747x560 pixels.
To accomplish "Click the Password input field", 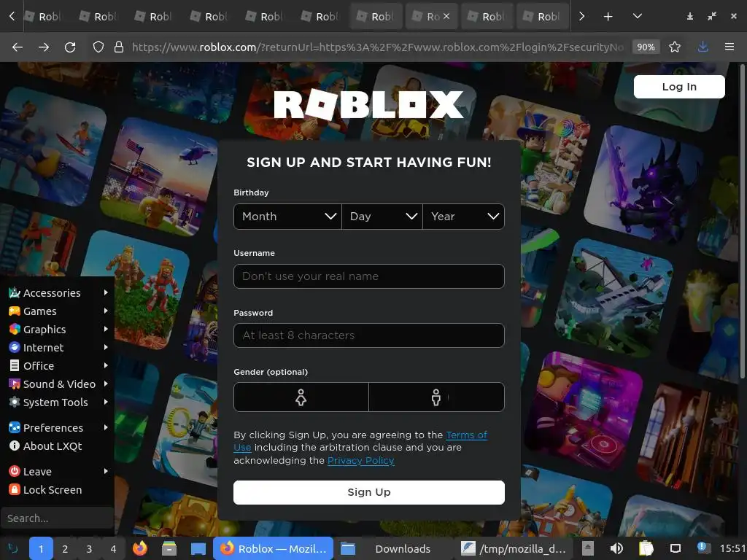I will [x=368, y=335].
